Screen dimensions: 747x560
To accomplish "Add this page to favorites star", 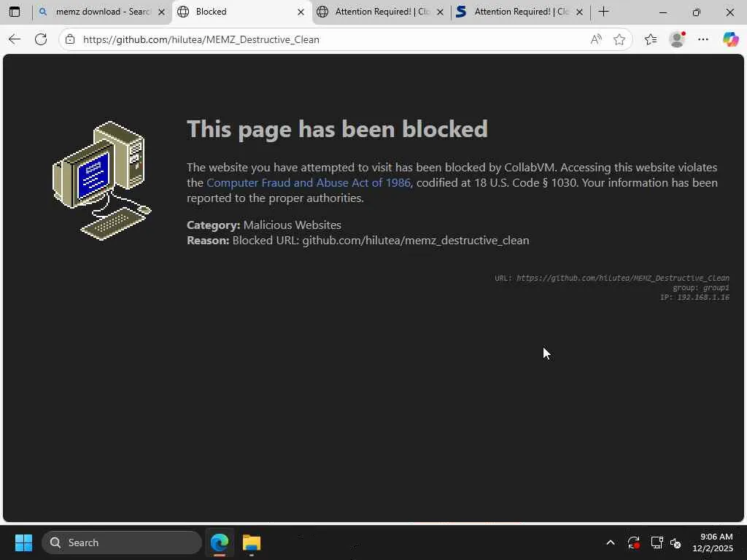I will pyautogui.click(x=619, y=39).
